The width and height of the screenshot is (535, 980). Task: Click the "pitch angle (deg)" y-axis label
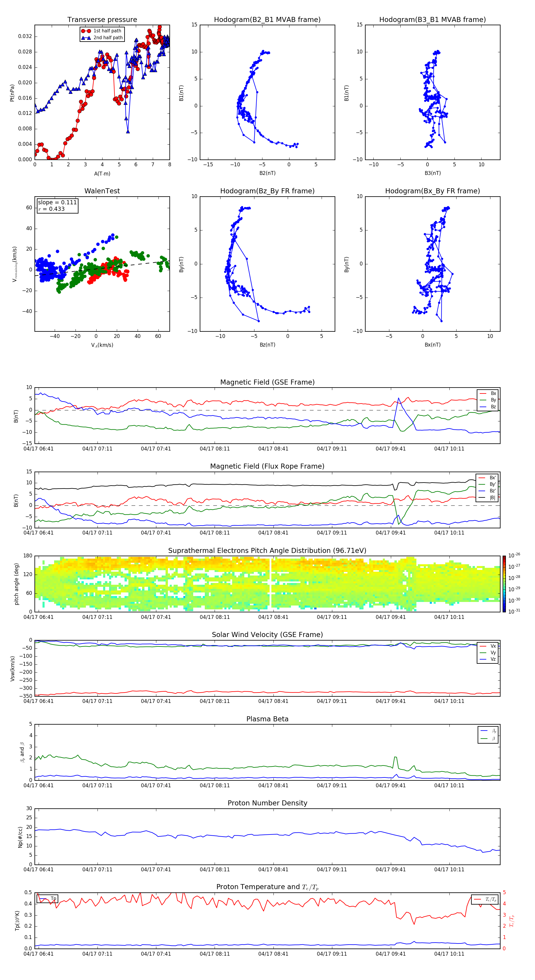(16, 584)
